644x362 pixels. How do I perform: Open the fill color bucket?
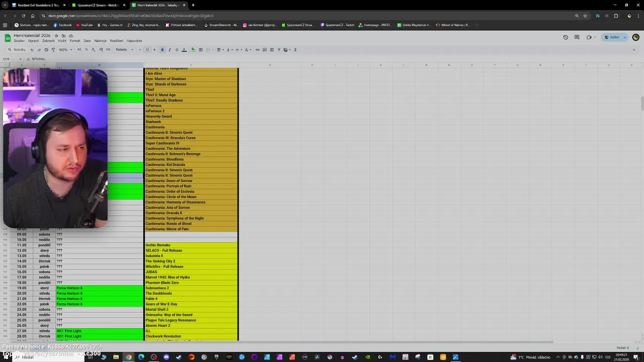193,50
